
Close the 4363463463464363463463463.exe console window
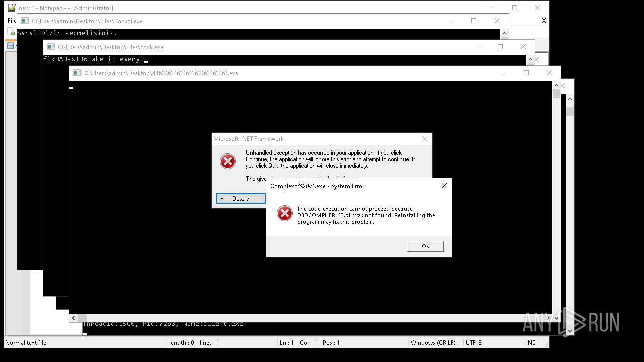point(549,73)
